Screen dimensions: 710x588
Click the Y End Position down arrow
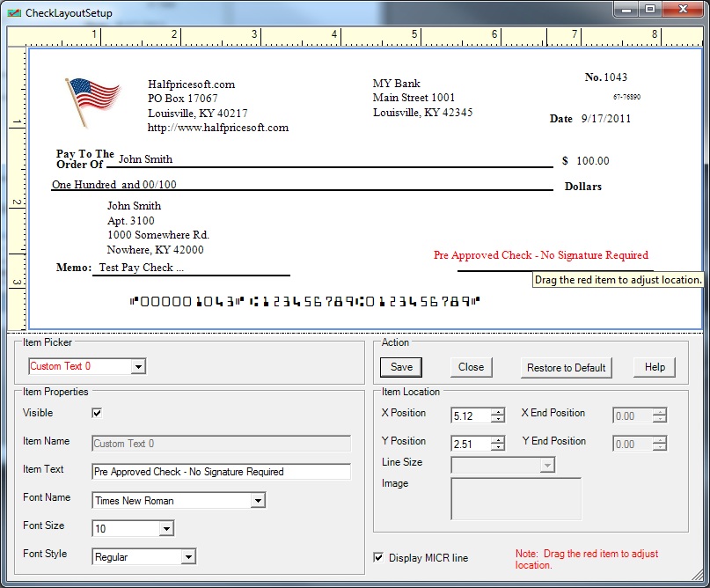(x=658, y=445)
